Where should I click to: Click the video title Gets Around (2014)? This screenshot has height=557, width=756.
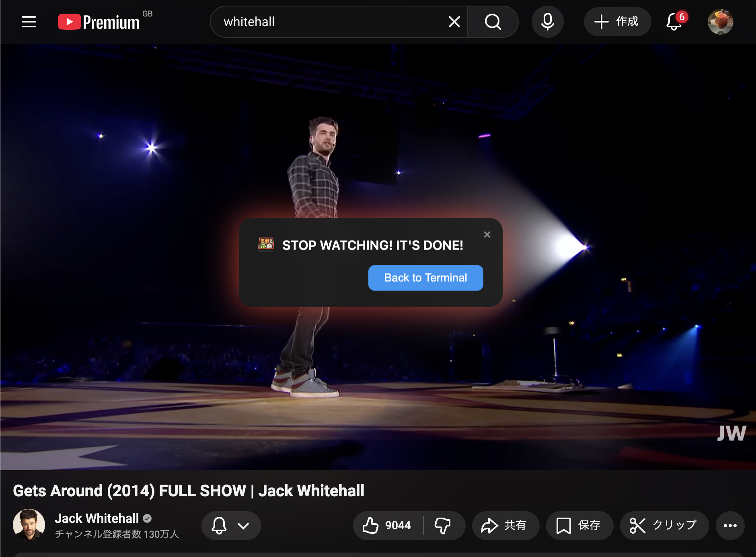[189, 491]
